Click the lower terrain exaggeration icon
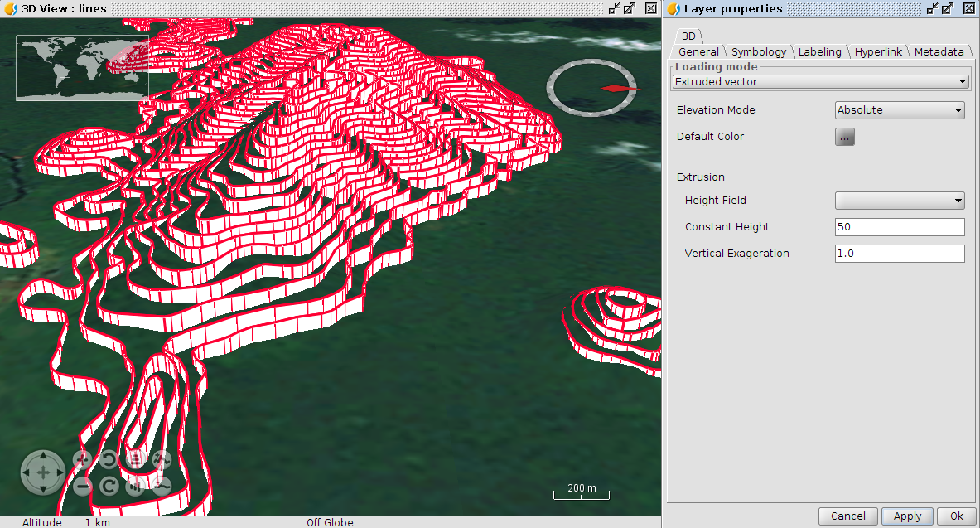Viewport: 980px width, 528px height. 162,487
